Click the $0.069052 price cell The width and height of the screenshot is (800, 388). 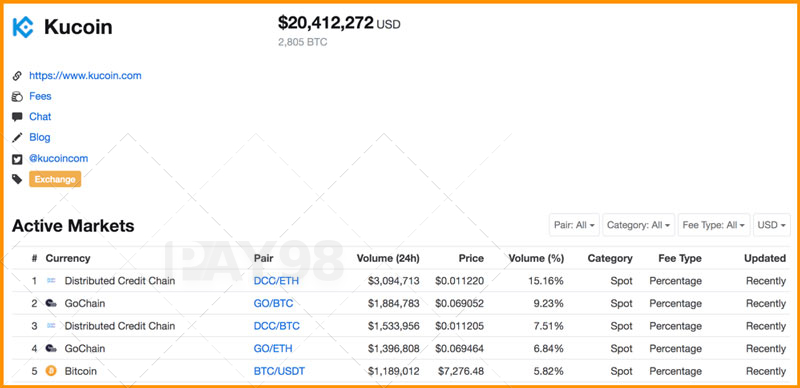(459, 303)
